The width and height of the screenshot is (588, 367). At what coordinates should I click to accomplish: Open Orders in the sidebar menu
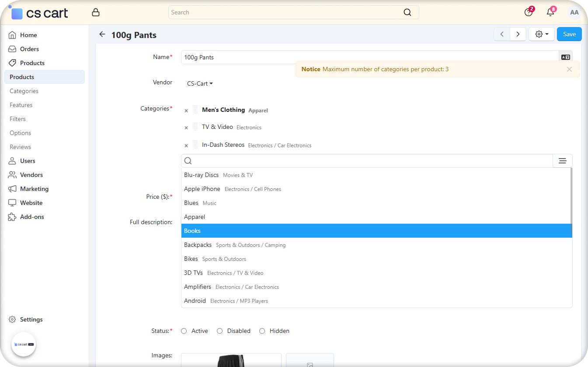[29, 49]
